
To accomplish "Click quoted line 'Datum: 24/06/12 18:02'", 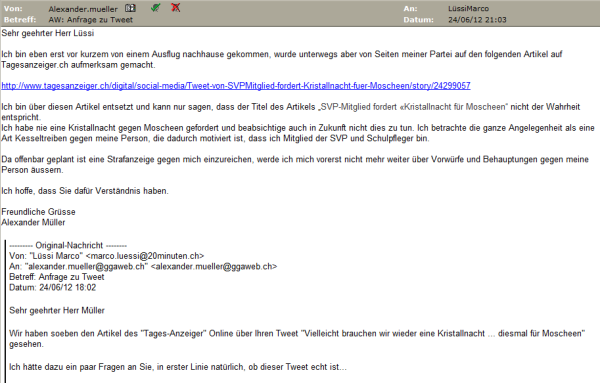I will [53, 287].
